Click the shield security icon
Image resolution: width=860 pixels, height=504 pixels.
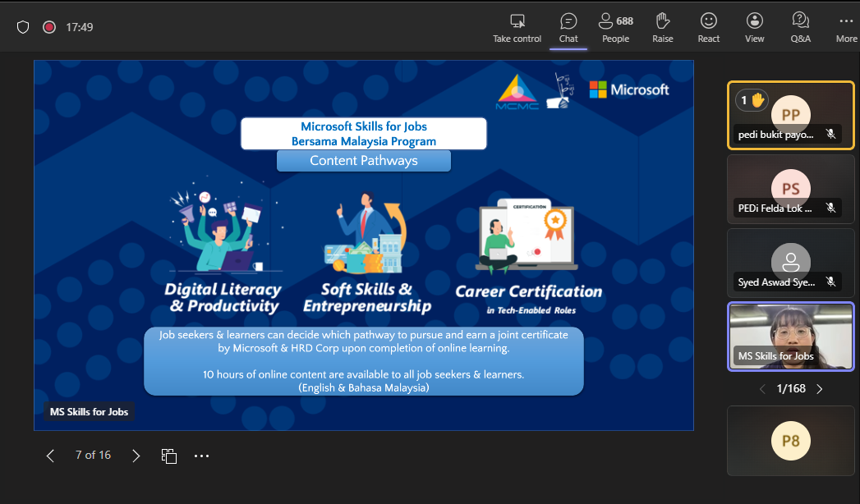(23, 27)
